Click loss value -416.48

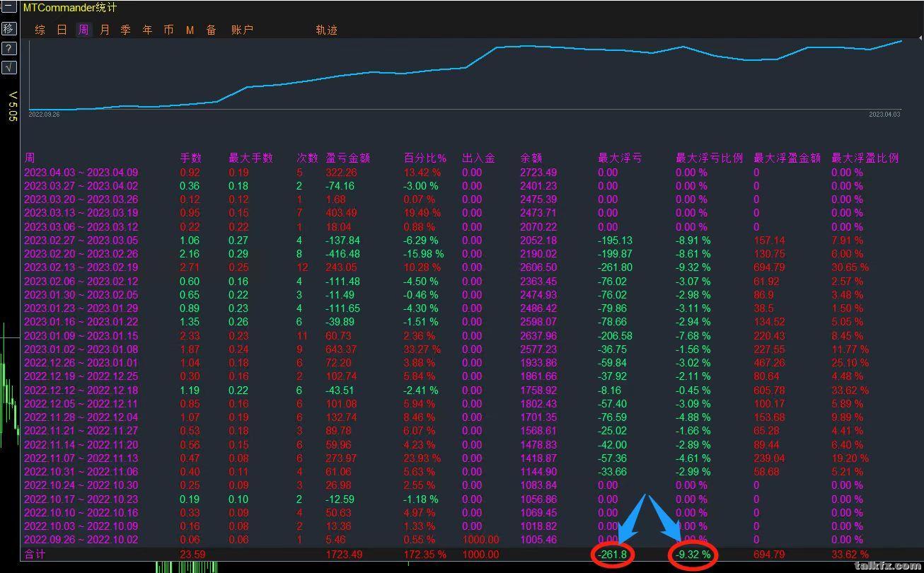pyautogui.click(x=343, y=253)
